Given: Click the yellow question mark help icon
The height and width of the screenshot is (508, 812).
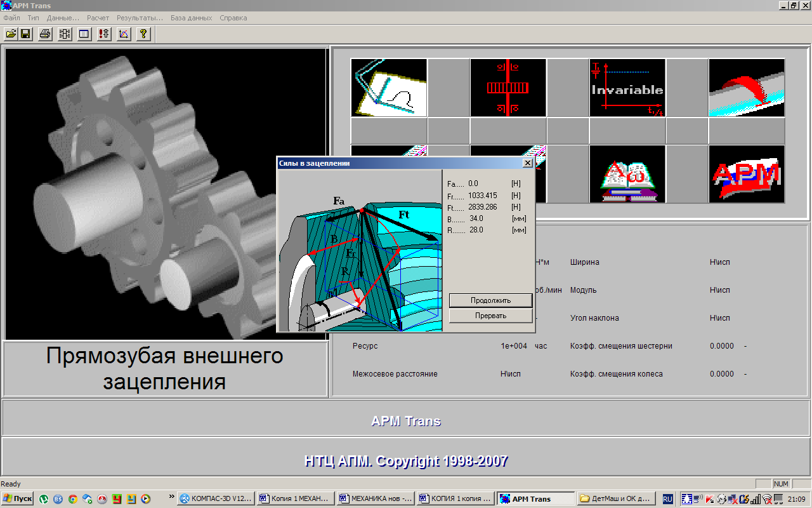Looking at the screenshot, I should [x=143, y=34].
